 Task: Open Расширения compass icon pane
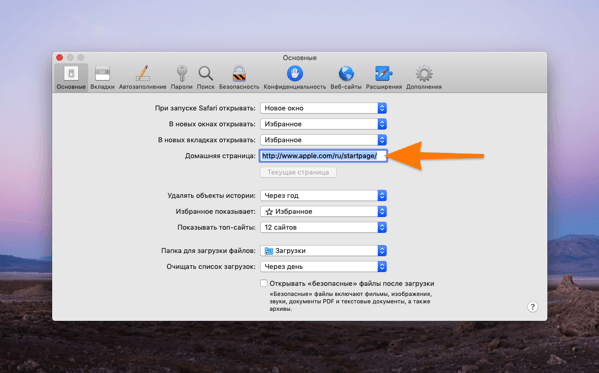pos(384,78)
